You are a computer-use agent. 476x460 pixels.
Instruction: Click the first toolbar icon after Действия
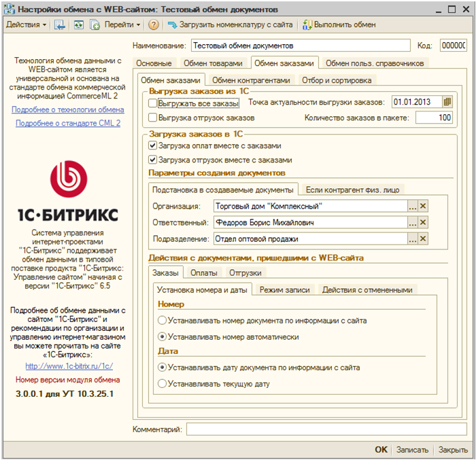pyautogui.click(x=60, y=25)
